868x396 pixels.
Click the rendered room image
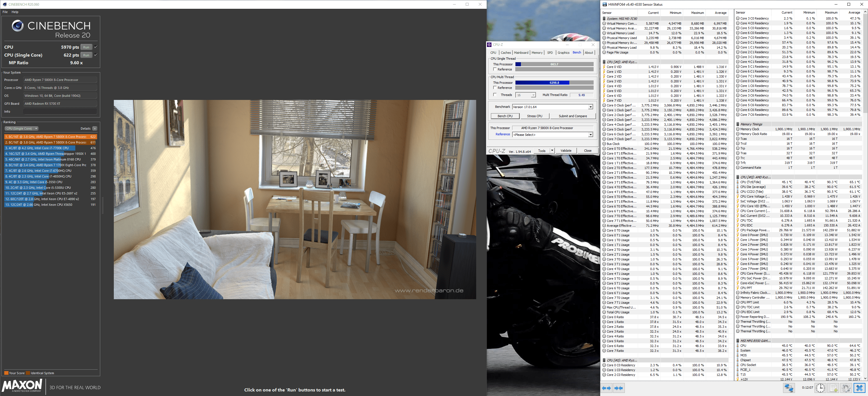click(295, 199)
